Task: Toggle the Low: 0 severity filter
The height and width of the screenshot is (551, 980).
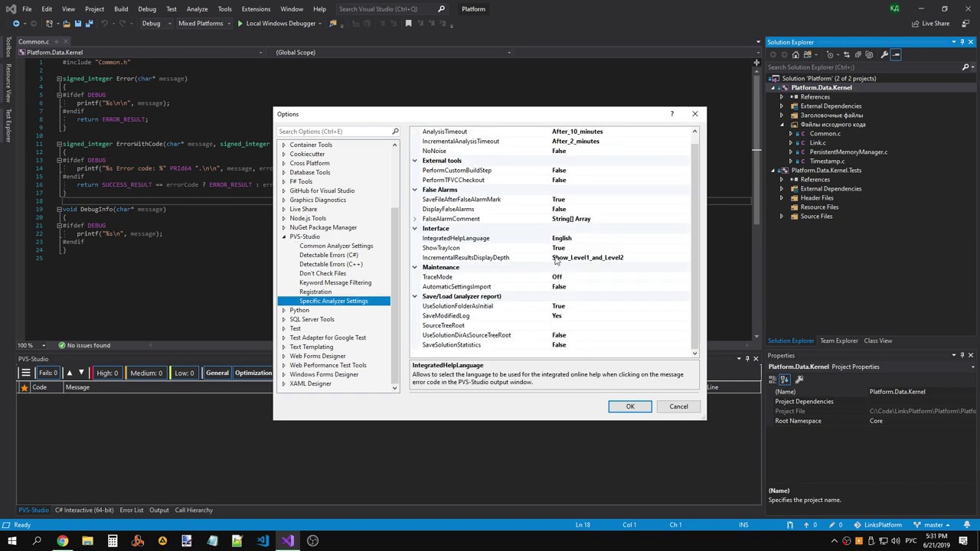Action: tap(184, 373)
